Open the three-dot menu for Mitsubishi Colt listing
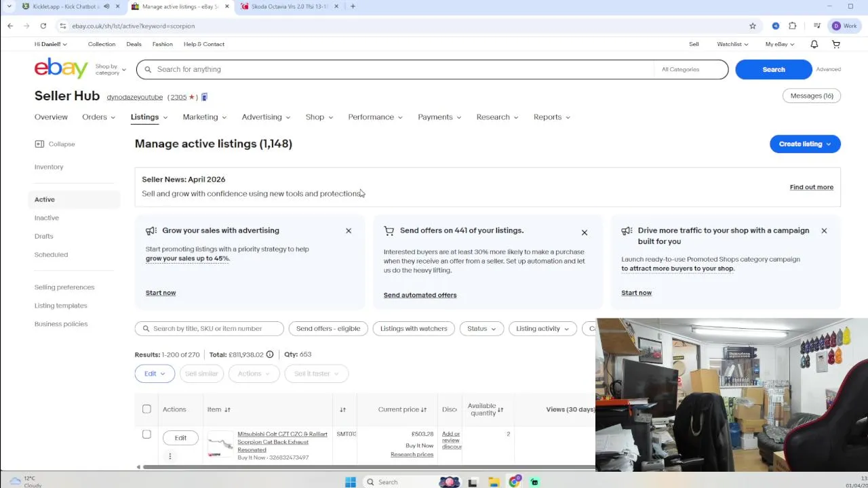The width and height of the screenshot is (868, 488). point(170,456)
